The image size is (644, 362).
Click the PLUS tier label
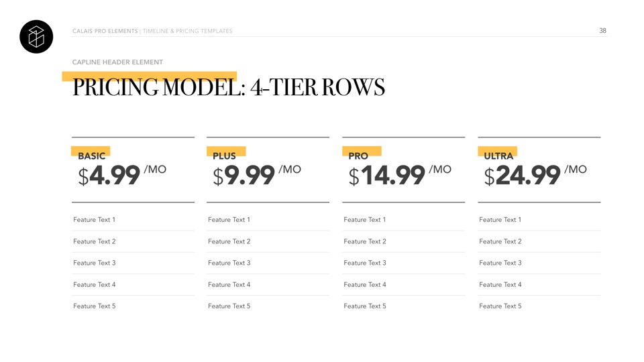click(224, 156)
